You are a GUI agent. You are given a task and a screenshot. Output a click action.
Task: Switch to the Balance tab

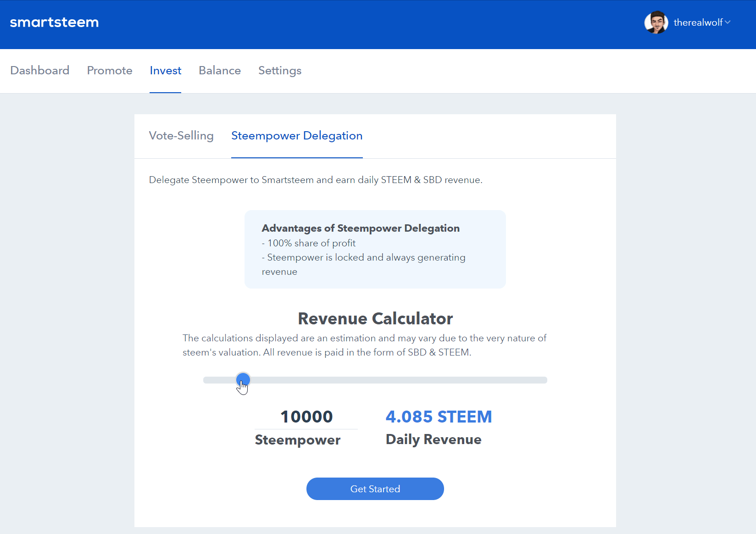(x=220, y=70)
